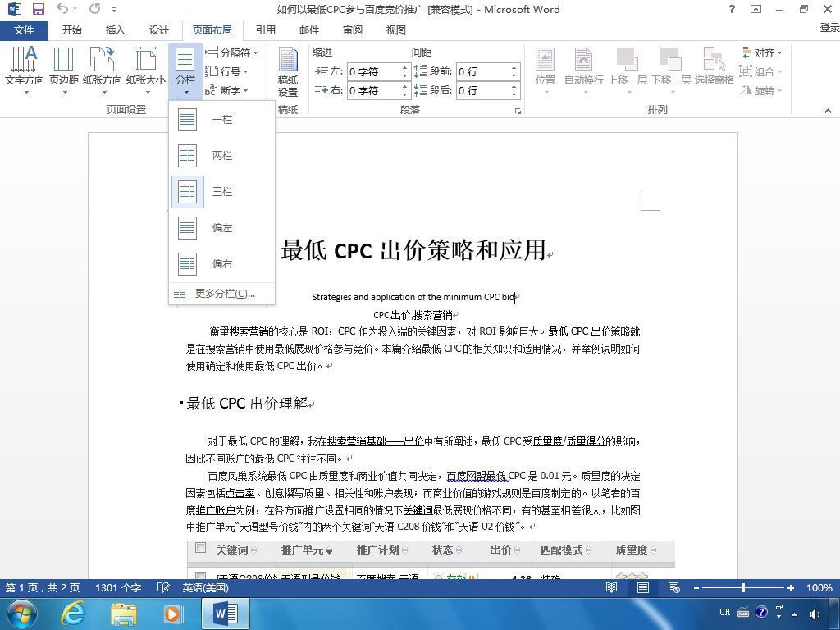Open the Paragraph dialog launcher
Viewport: 840px width, 630px height.
[518, 111]
